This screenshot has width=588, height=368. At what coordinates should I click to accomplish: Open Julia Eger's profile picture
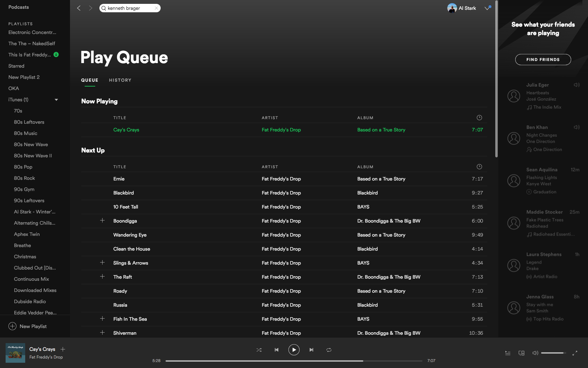tap(514, 96)
